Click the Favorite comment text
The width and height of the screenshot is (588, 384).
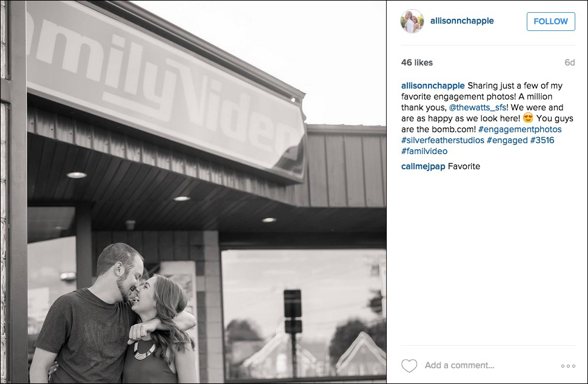pos(464,166)
